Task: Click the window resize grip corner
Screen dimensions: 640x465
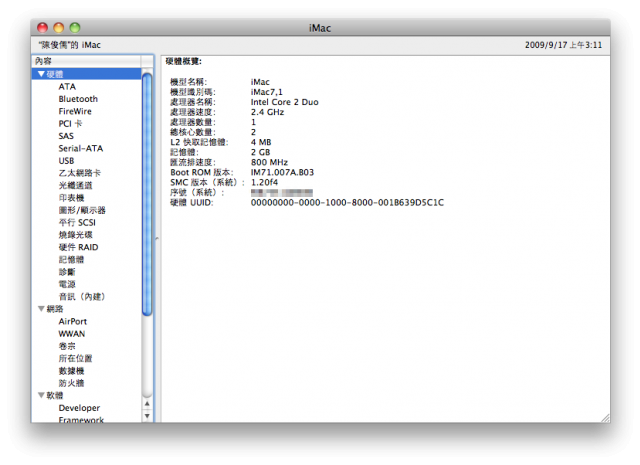Action: point(606,418)
